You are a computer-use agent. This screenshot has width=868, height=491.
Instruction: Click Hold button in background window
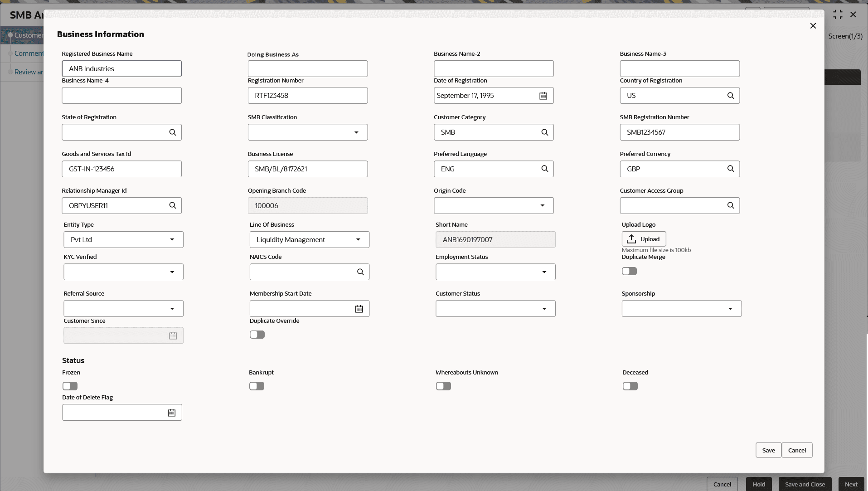(759, 484)
